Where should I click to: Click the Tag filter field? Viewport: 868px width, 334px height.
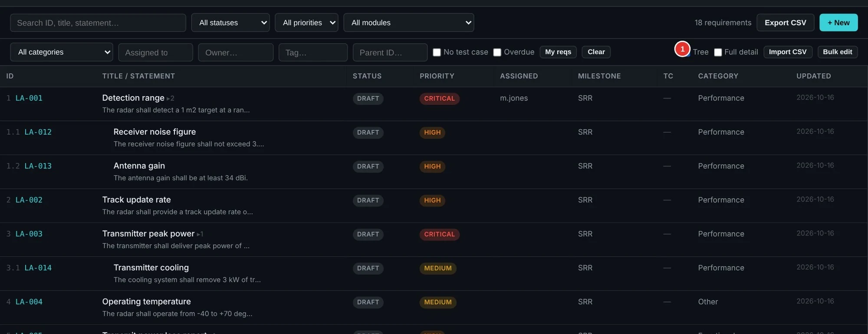313,52
